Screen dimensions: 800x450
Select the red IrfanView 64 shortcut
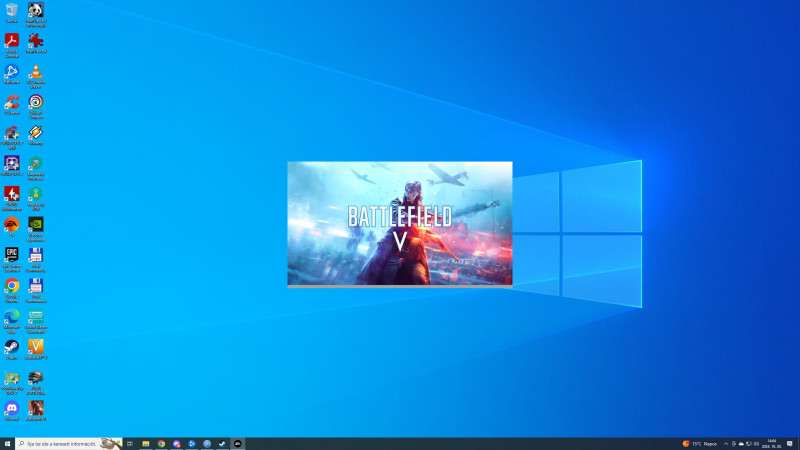(36, 43)
